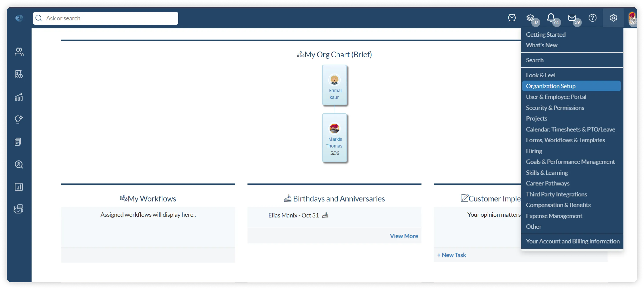Choose Look & Feel from settings menu
The width and height of the screenshot is (644, 289).
click(x=540, y=75)
